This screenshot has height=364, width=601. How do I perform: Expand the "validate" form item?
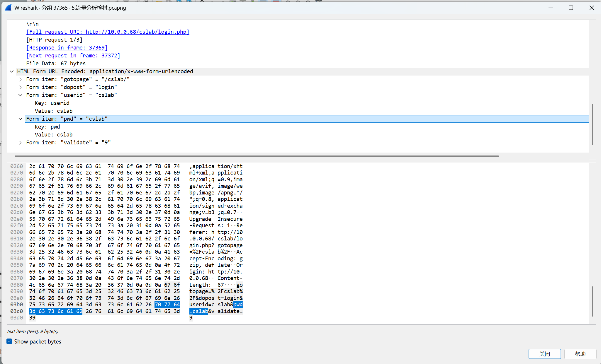(x=20, y=143)
